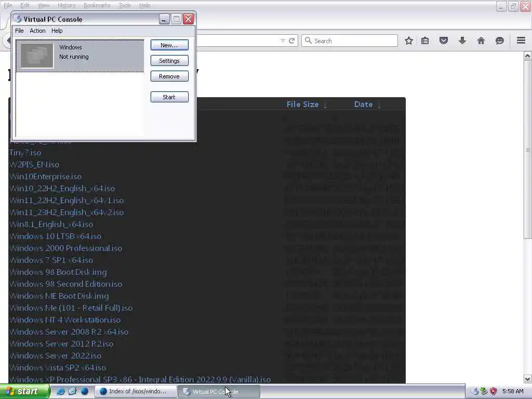Screen dimensions: 532x399
Task: Click the Firefox reload page icon
Action: coord(291,41)
